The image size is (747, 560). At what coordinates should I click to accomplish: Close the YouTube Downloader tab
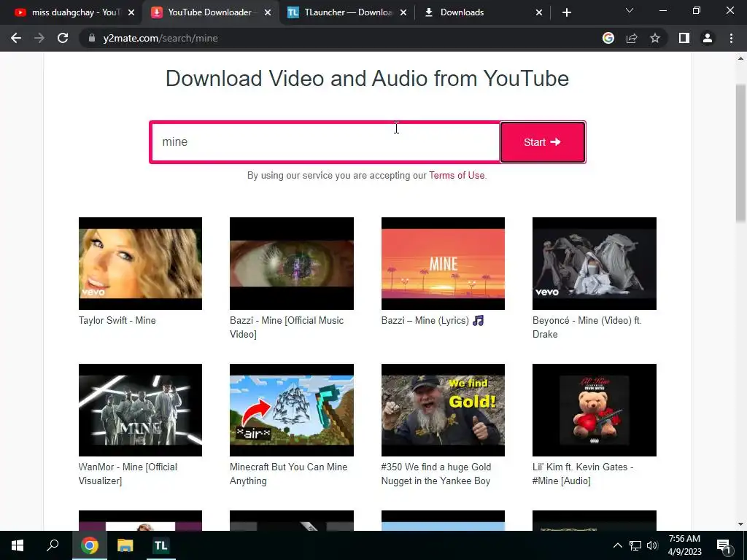point(268,12)
